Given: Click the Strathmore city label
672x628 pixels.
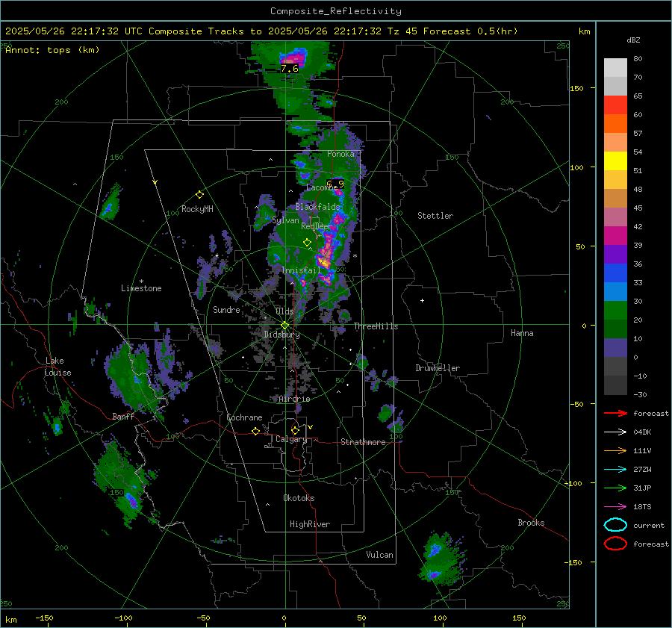Looking at the screenshot, I should coord(363,442).
